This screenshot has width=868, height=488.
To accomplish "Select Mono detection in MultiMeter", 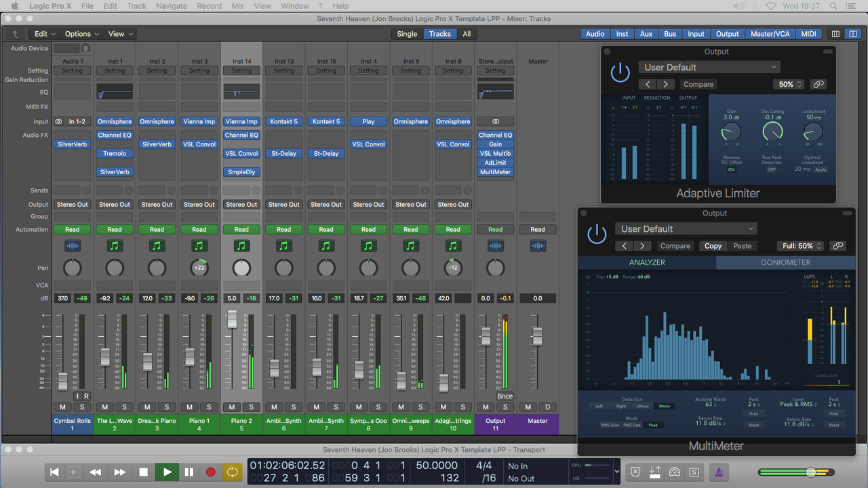I will point(665,406).
